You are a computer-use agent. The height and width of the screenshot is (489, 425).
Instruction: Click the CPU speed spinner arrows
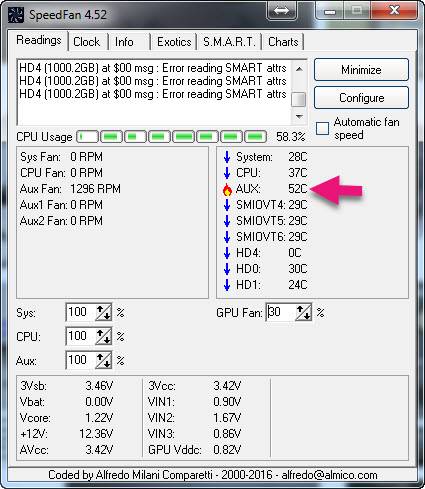103,337
